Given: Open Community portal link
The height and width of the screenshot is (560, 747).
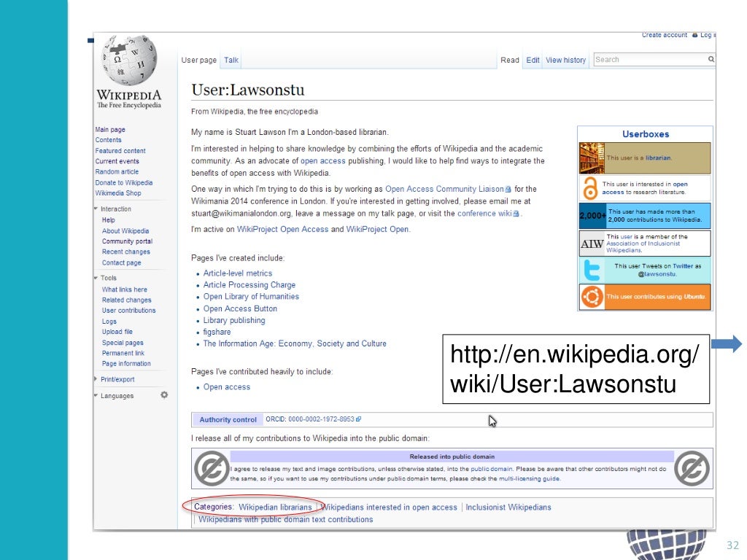Looking at the screenshot, I should (127, 241).
